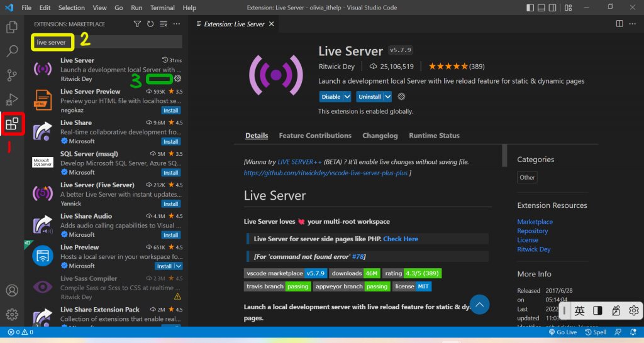Open the vscode-live-server-plus-plus GitHub link
644x343 pixels.
(326, 173)
